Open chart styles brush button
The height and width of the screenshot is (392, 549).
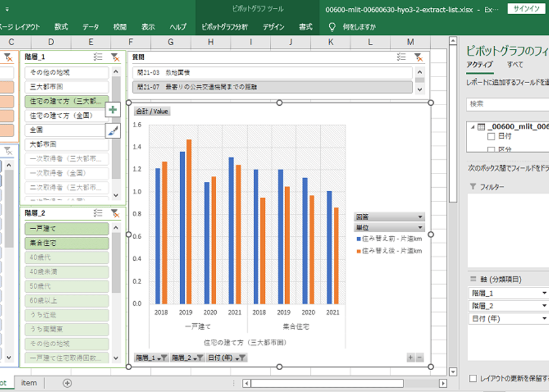pyautogui.click(x=113, y=131)
